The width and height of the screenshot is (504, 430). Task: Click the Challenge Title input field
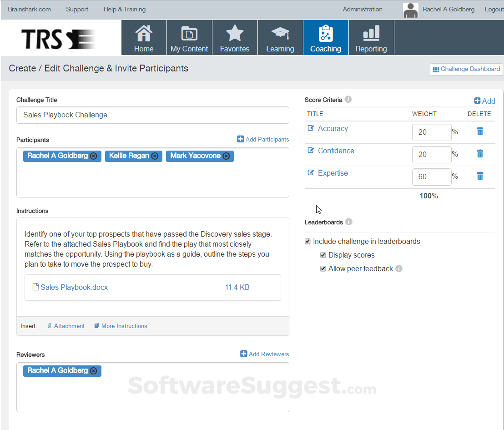[x=153, y=115]
